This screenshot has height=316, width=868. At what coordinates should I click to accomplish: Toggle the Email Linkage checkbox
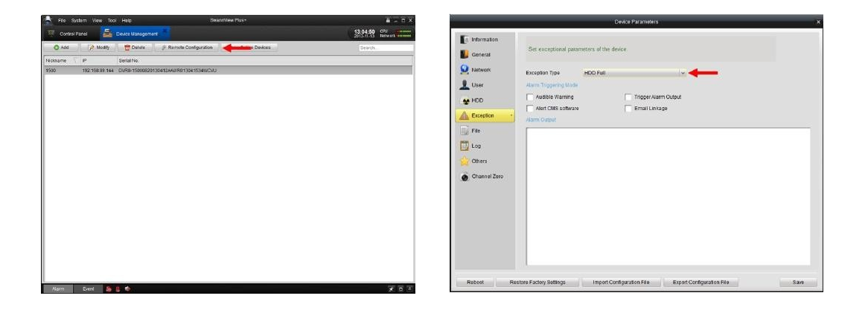pos(628,109)
